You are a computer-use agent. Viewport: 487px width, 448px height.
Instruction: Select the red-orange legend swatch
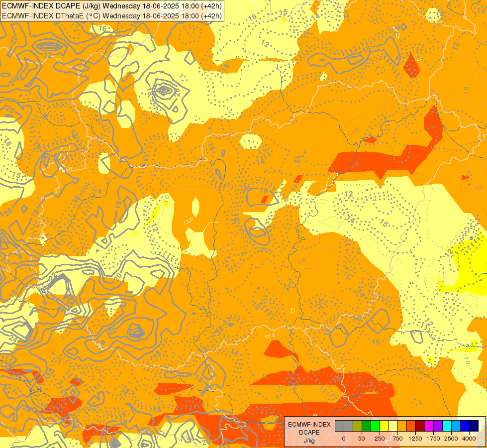tap(411, 426)
